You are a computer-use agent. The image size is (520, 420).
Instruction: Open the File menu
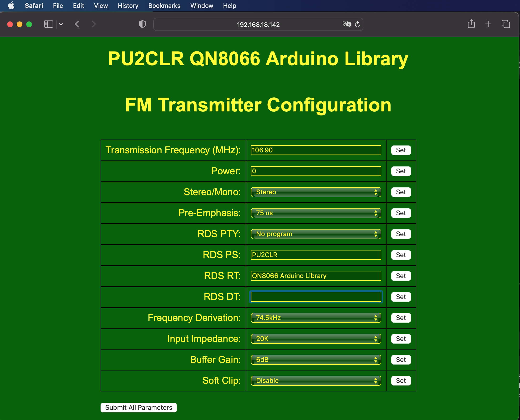58,5
